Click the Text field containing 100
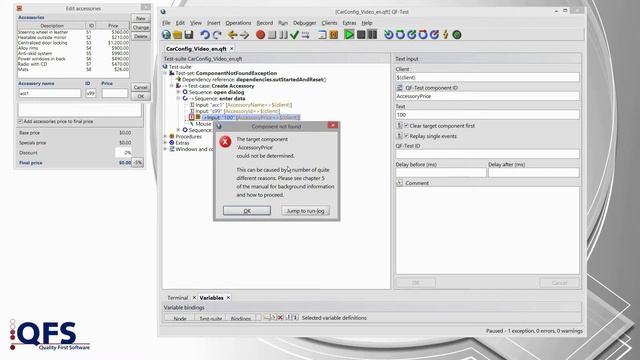 tap(487, 115)
